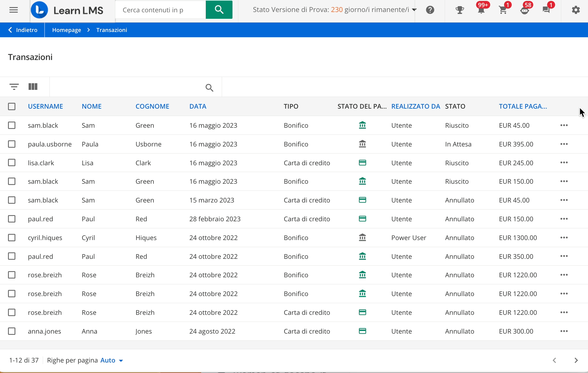Viewport: 588px width, 373px height.
Task: Click 'anna.jones' username cell
Action: [x=45, y=331]
